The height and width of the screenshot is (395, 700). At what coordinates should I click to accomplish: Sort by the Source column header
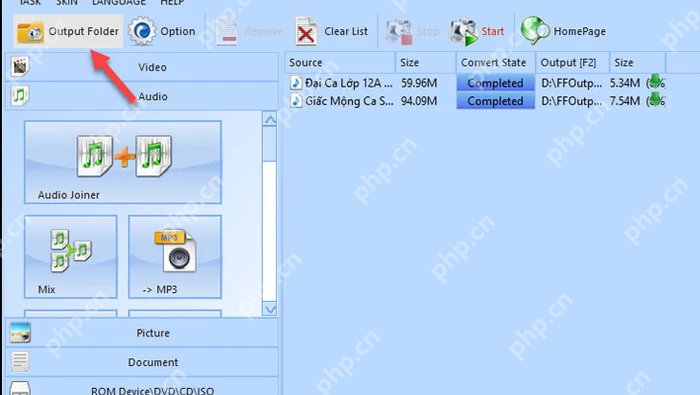coord(340,62)
